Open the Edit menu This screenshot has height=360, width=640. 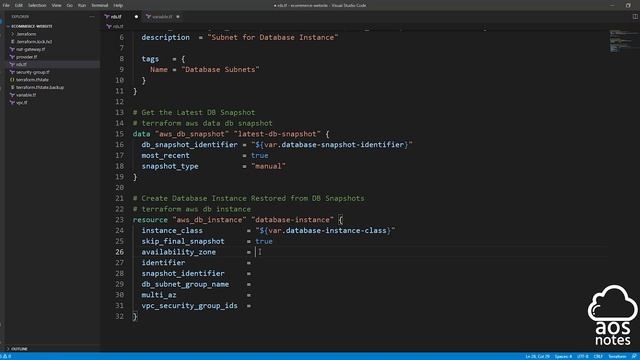pyautogui.click(x=19, y=5)
